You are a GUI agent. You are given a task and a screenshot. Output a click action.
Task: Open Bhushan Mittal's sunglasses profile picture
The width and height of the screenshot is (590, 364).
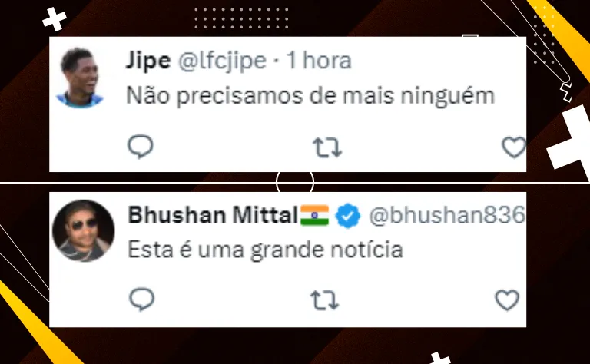tap(83, 230)
